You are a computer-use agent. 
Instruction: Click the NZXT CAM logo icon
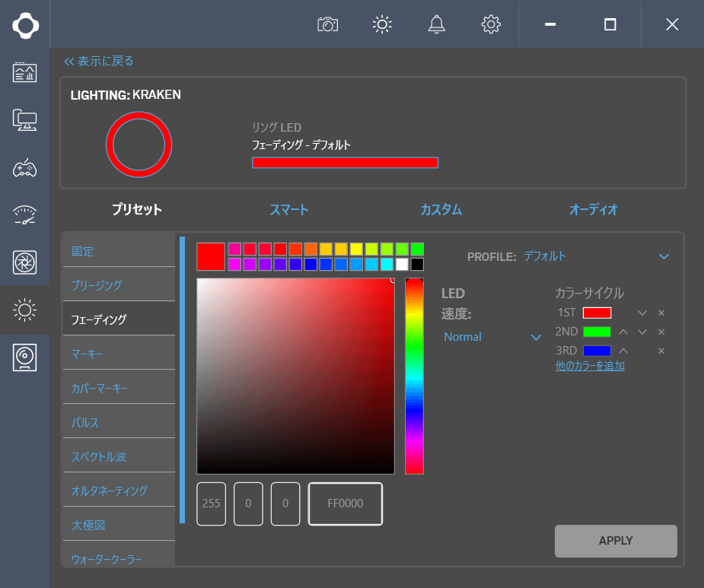click(25, 25)
